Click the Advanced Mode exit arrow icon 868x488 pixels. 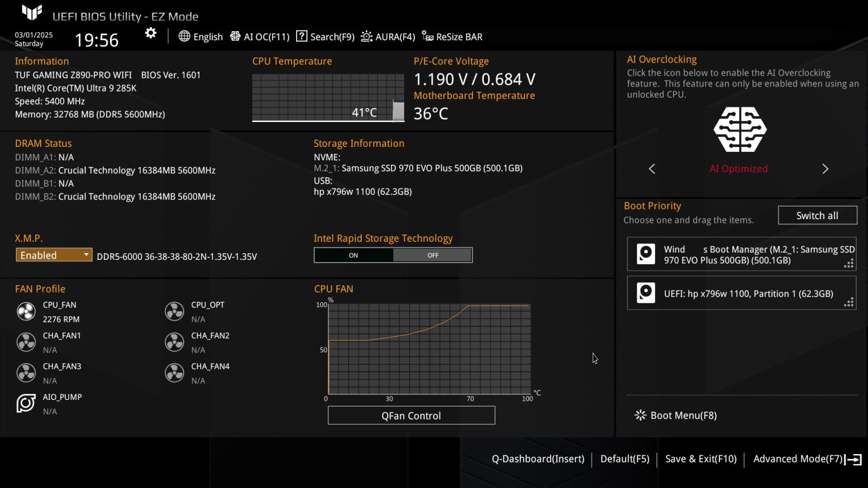(x=853, y=459)
